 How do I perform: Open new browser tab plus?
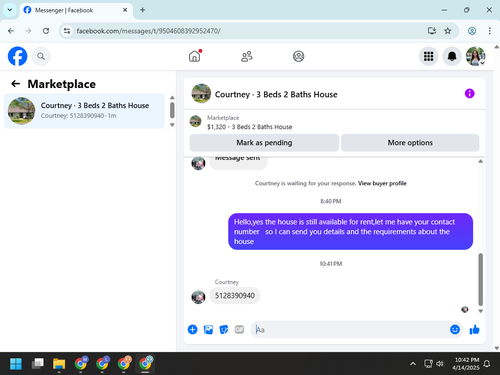coord(143,10)
